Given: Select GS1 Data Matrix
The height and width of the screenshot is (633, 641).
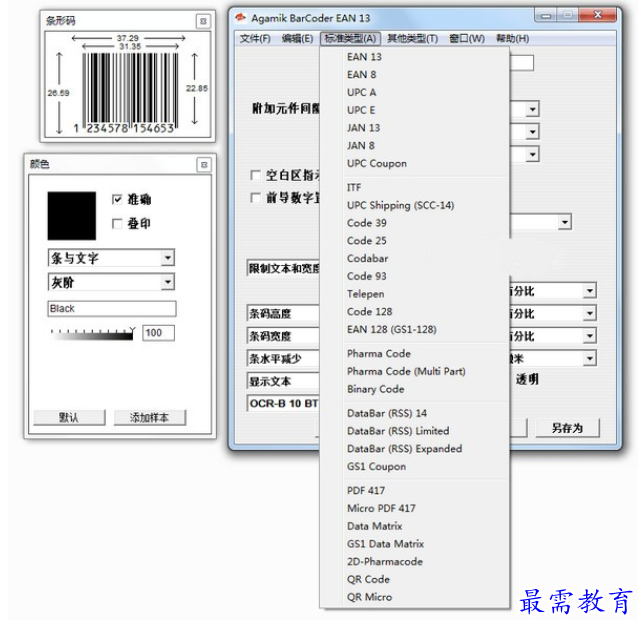Looking at the screenshot, I should (x=415, y=544).
